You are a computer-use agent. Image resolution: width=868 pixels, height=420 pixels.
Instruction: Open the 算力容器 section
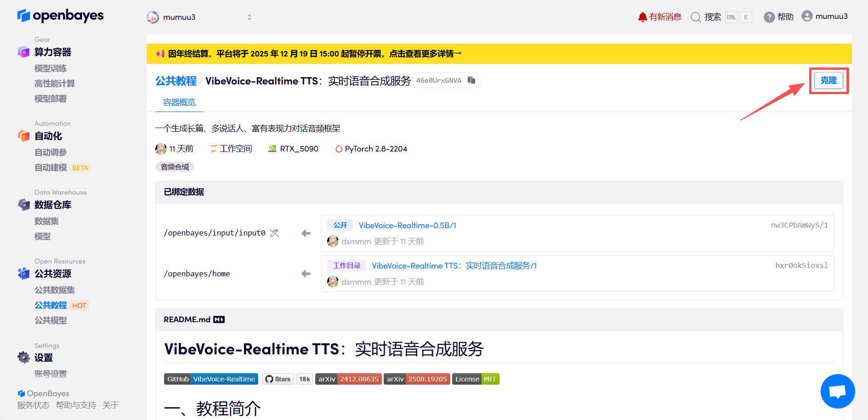53,52
